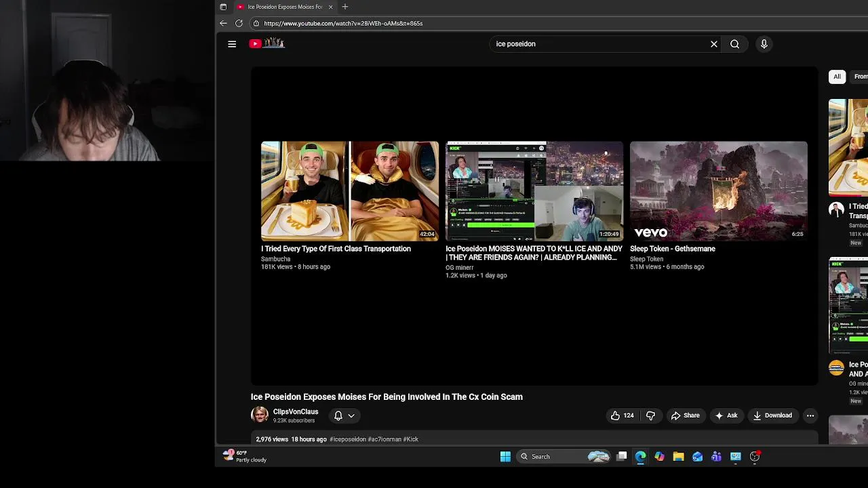Start voice search with the microphone icon
The height and width of the screenshot is (488, 868).
[x=764, y=44]
